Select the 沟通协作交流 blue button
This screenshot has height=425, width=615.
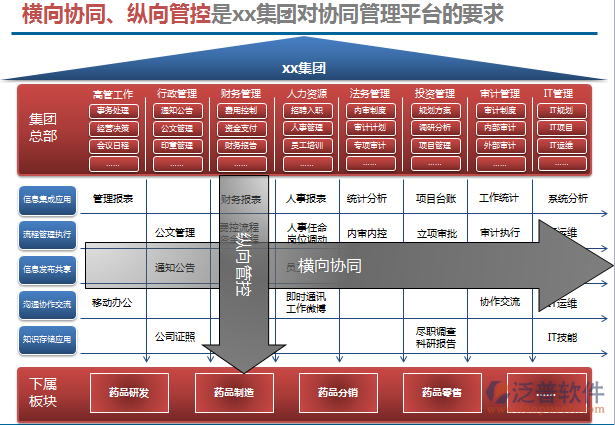(47, 305)
